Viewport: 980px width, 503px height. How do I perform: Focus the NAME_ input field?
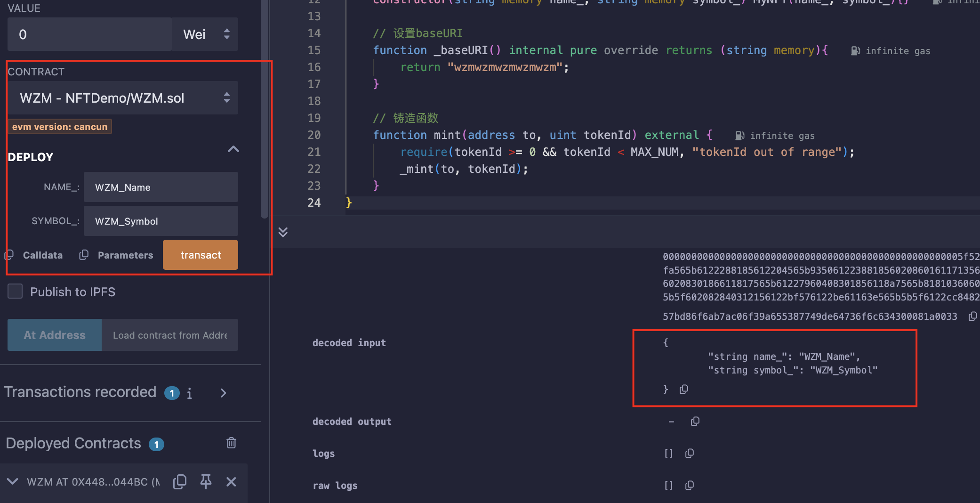161,187
